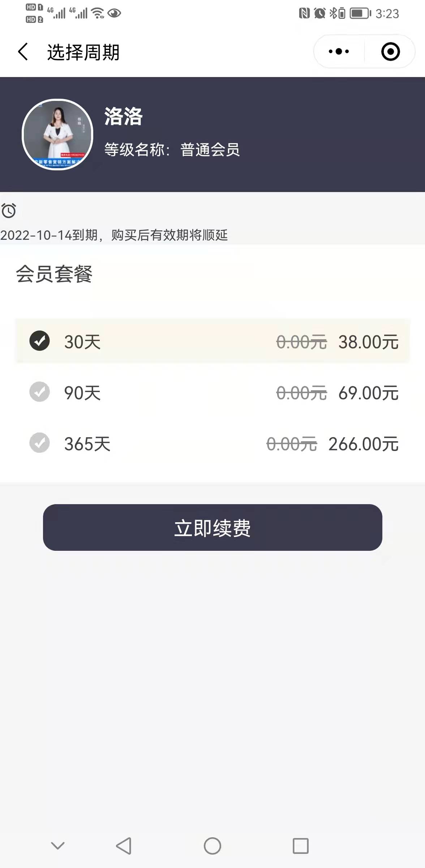Tap the 会员套餐 section heading
425x868 pixels.
(54, 274)
